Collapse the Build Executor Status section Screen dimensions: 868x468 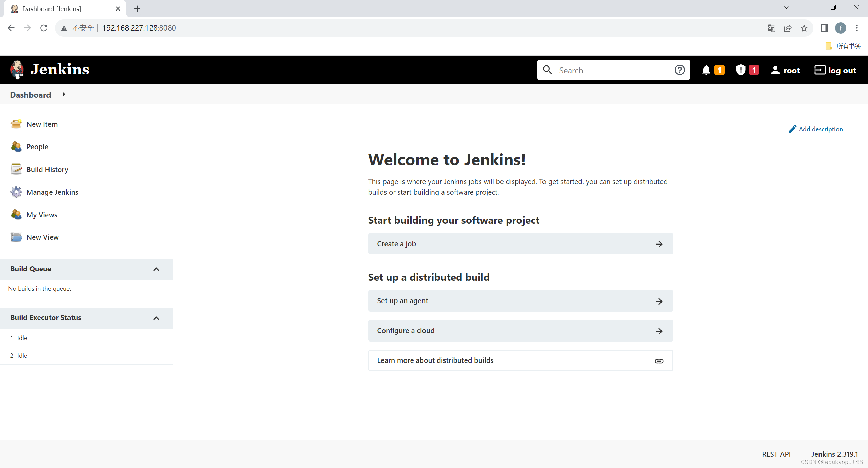[x=156, y=318]
